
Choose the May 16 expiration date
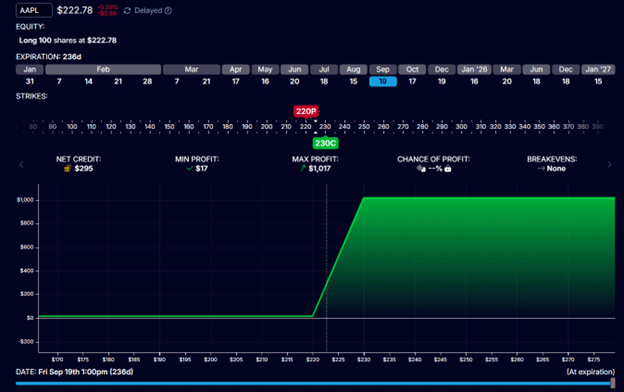(265, 82)
